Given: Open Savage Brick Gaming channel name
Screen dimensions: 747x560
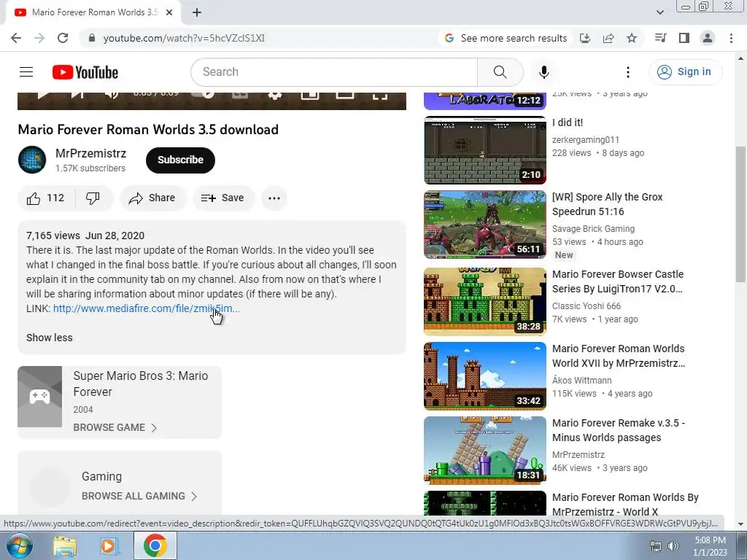Looking at the screenshot, I should click(593, 229).
